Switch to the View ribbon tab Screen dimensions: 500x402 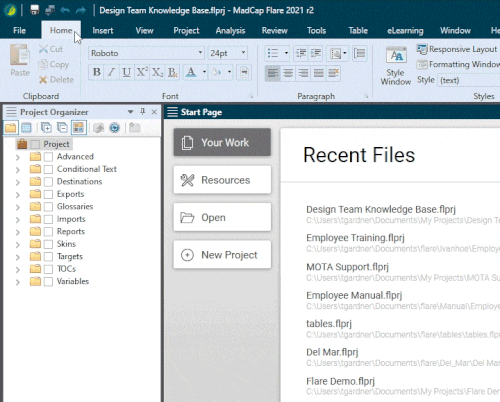[144, 31]
